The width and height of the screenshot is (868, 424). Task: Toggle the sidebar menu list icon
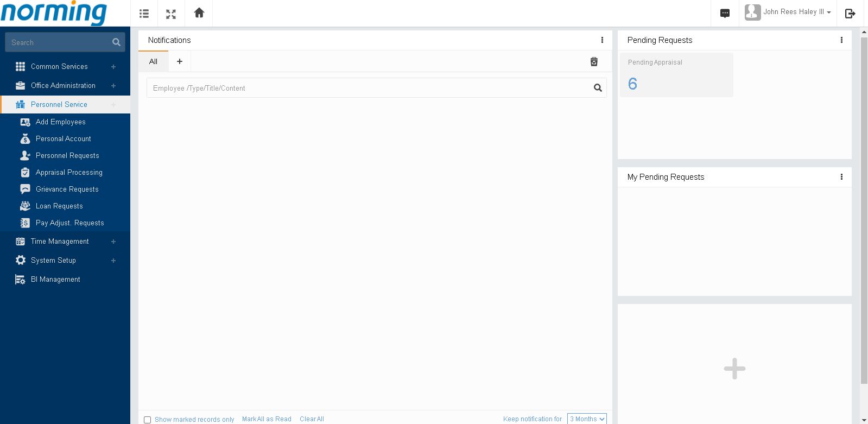pos(144,14)
